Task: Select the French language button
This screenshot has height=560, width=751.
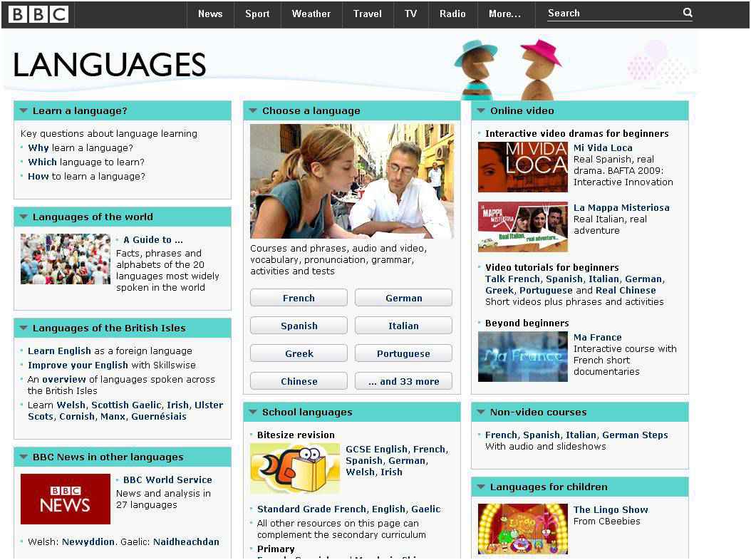Action: [x=298, y=298]
